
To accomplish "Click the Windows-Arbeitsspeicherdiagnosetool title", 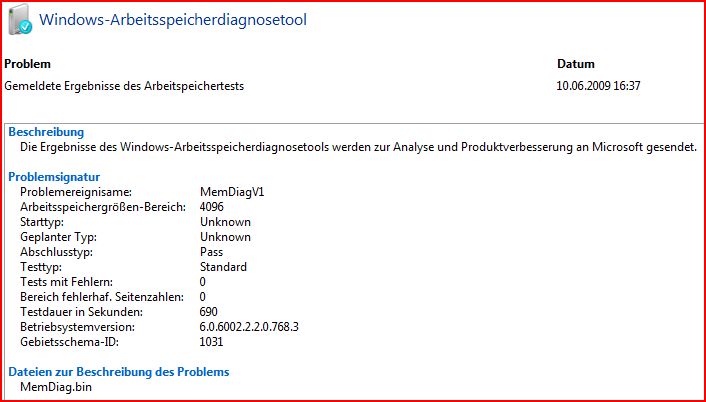I will [x=173, y=20].
